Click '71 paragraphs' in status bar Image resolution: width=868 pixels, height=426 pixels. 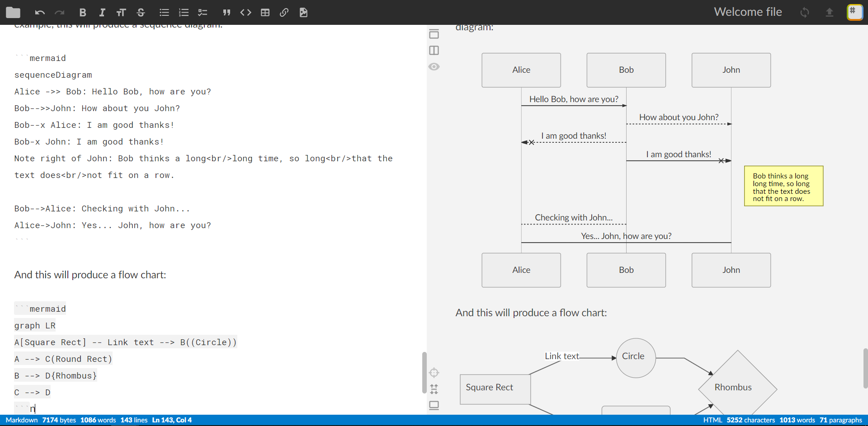coord(841,420)
